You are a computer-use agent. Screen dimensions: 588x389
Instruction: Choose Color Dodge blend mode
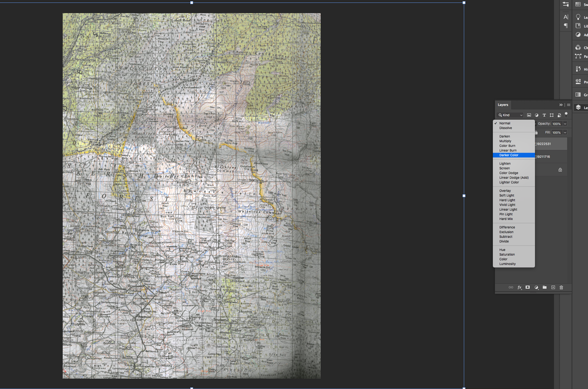coord(514,173)
